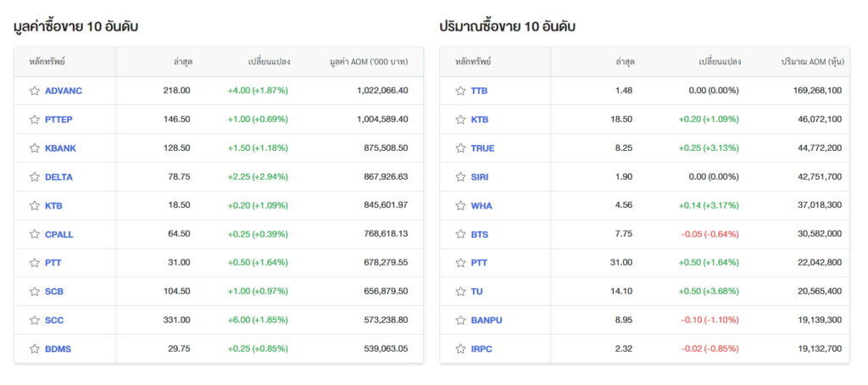Open the WHA stock page
Viewport: 868px width, 385px height.
[481, 205]
